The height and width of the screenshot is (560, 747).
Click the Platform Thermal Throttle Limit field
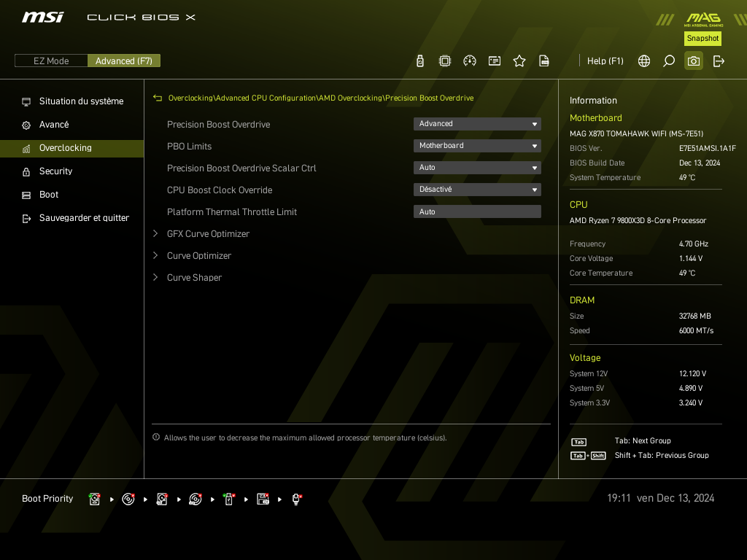pos(477,211)
